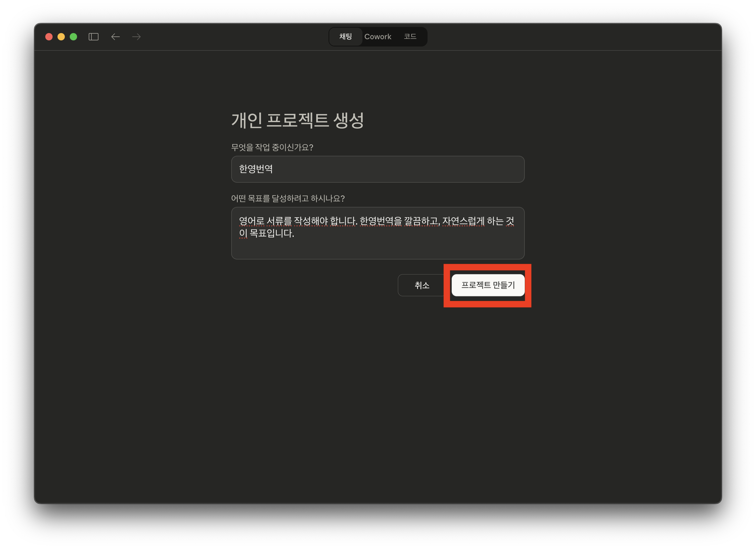Place cursor on the word 목표입니다 in goal text

(271, 233)
